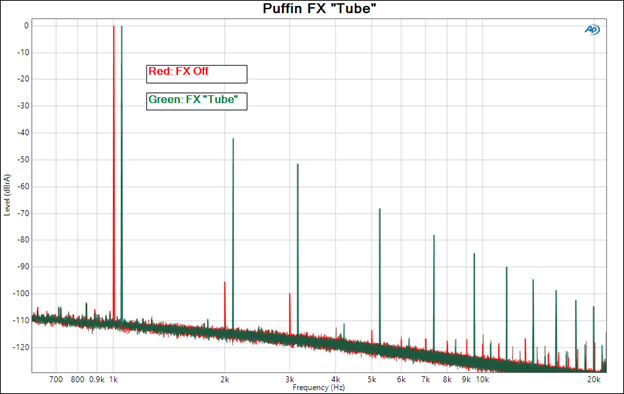624x394 pixels.
Task: Click the red fundamental peak at 1k
Action: (x=113, y=171)
